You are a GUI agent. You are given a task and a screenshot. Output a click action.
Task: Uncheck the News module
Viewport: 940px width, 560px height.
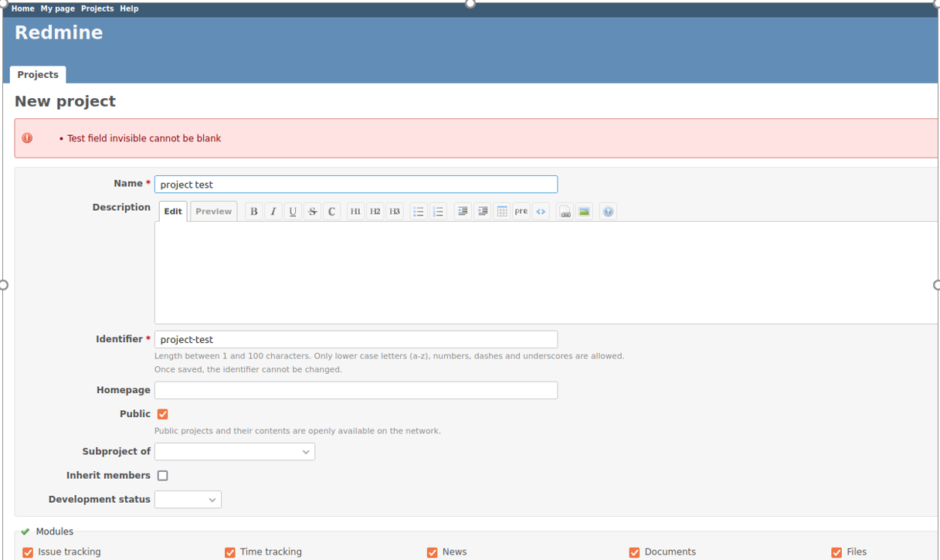click(432, 552)
